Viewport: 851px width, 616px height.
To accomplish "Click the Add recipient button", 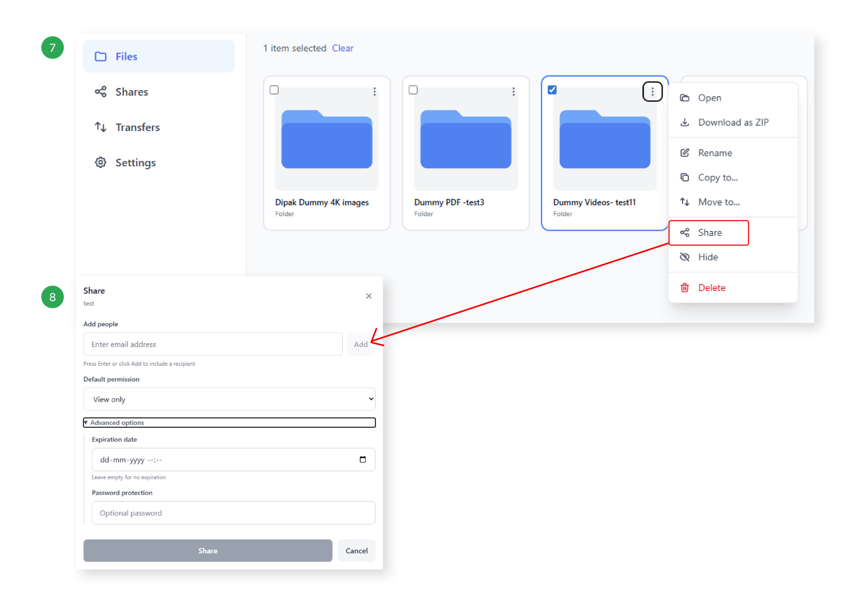I will point(360,344).
